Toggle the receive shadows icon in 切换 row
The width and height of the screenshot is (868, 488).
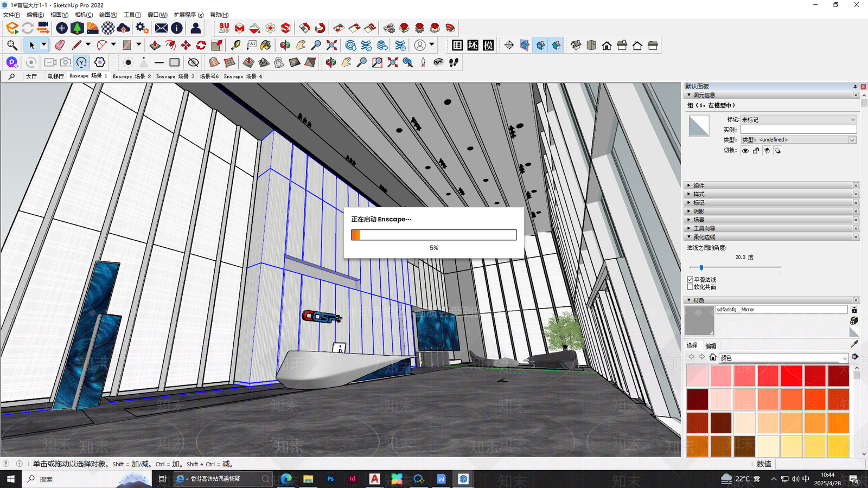[778, 151]
